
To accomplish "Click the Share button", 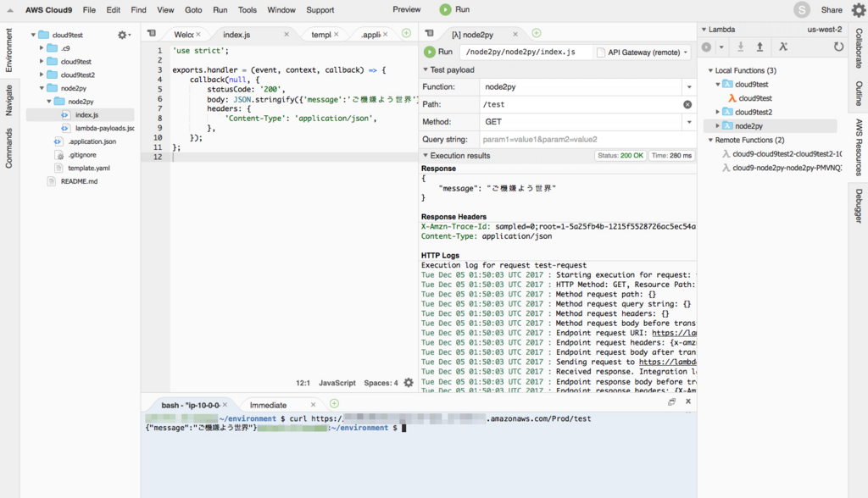I will (832, 10).
